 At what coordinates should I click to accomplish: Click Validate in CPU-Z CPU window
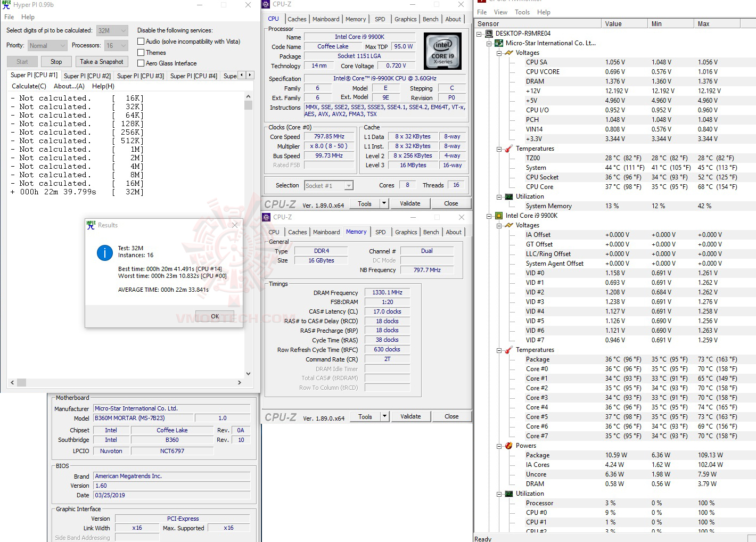(410, 203)
